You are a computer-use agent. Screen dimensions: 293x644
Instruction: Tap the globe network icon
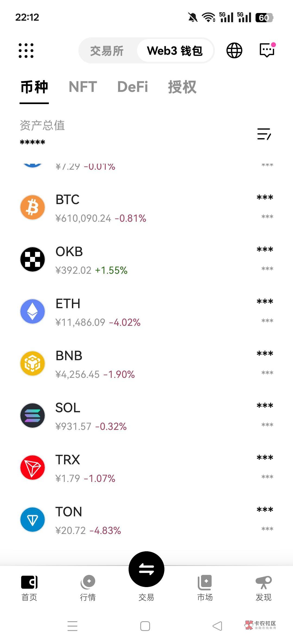tap(234, 51)
